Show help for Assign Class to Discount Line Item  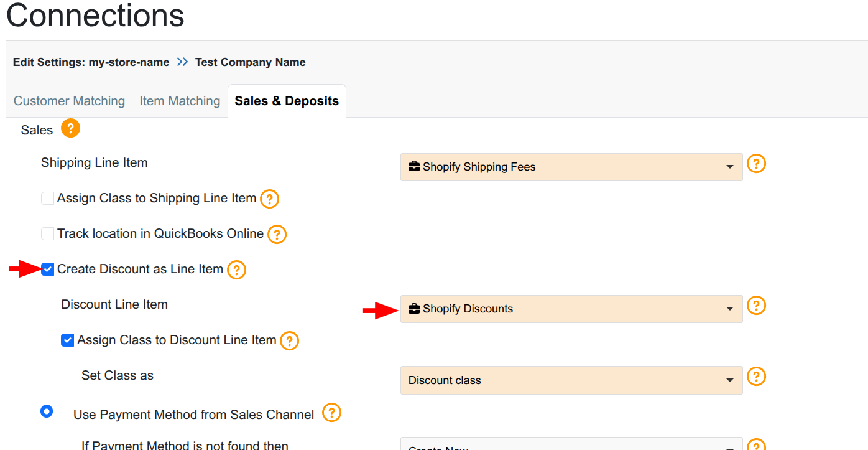(290, 341)
